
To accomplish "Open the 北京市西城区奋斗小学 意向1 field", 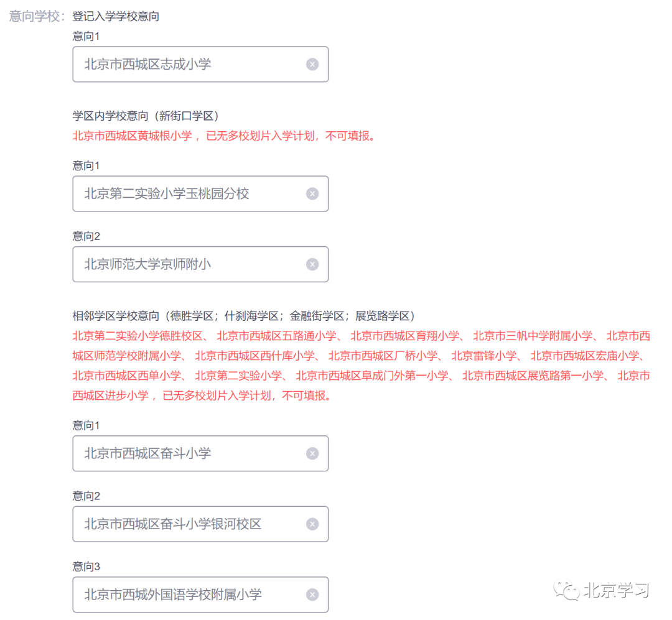I will click(200, 453).
